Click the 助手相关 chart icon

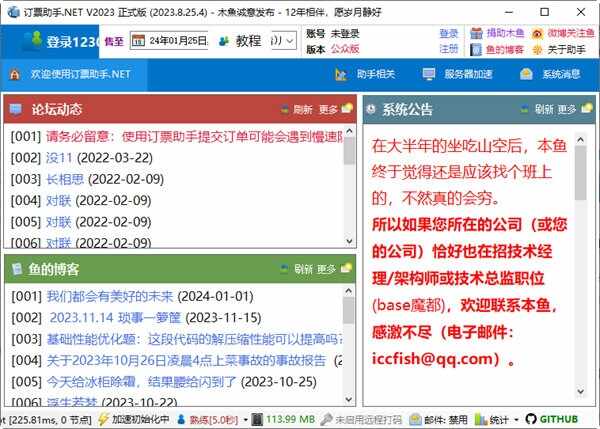pos(341,74)
